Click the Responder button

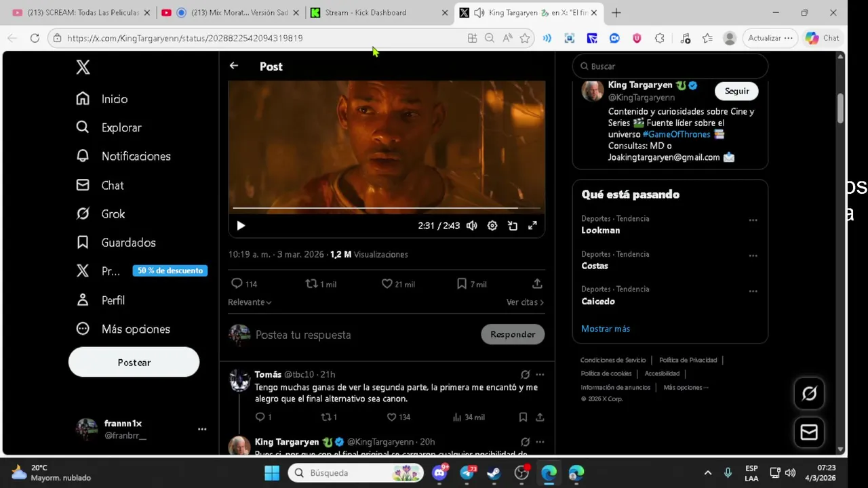click(x=513, y=334)
